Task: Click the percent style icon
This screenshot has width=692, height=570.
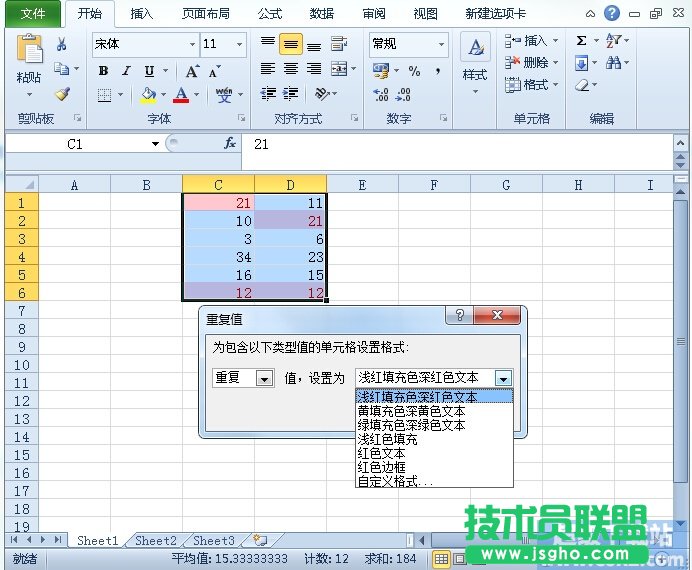Action: tap(414, 71)
